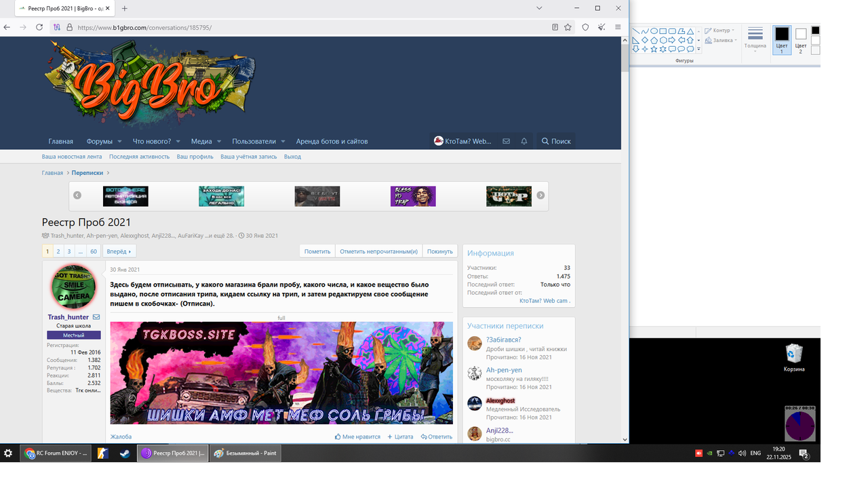This screenshot has width=868, height=488.
Task: Click Вперёд next page button
Action: click(119, 251)
